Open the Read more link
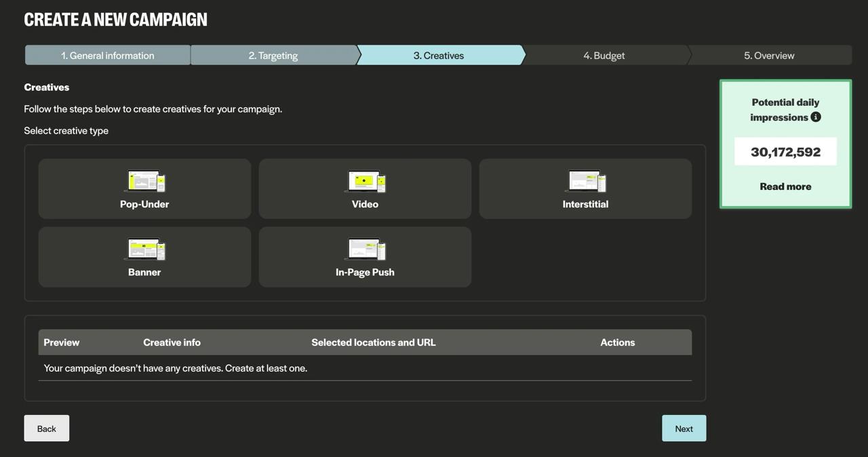 pos(785,186)
